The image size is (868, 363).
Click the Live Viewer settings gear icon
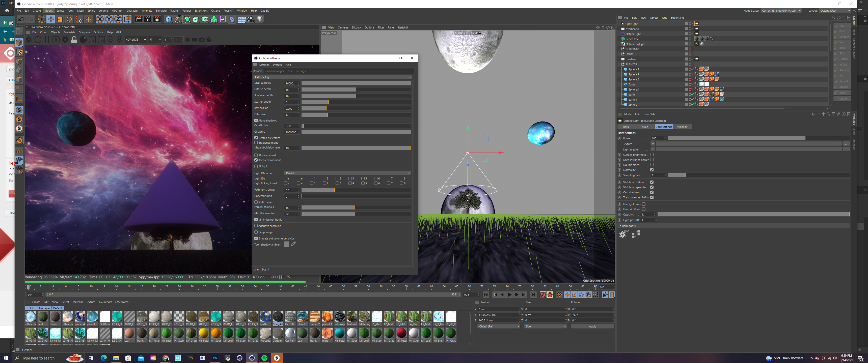coord(65,40)
